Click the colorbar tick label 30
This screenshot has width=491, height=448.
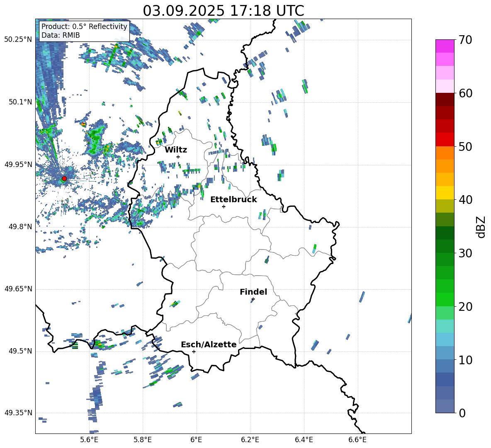point(465,253)
